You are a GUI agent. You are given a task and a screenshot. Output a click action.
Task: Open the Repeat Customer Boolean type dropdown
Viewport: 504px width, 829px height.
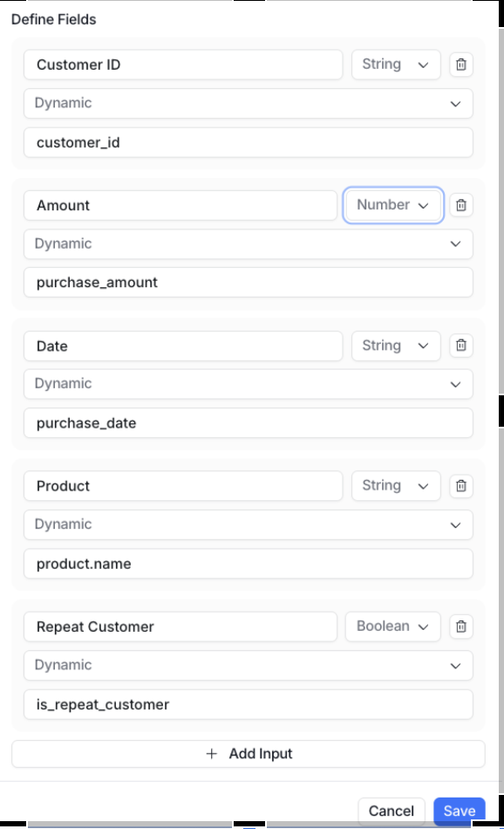pyautogui.click(x=393, y=627)
